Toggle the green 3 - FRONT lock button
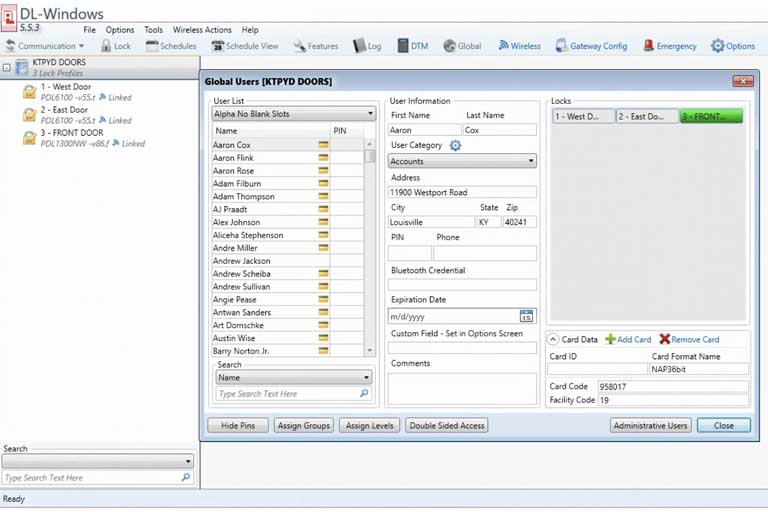768x512 pixels. point(711,117)
